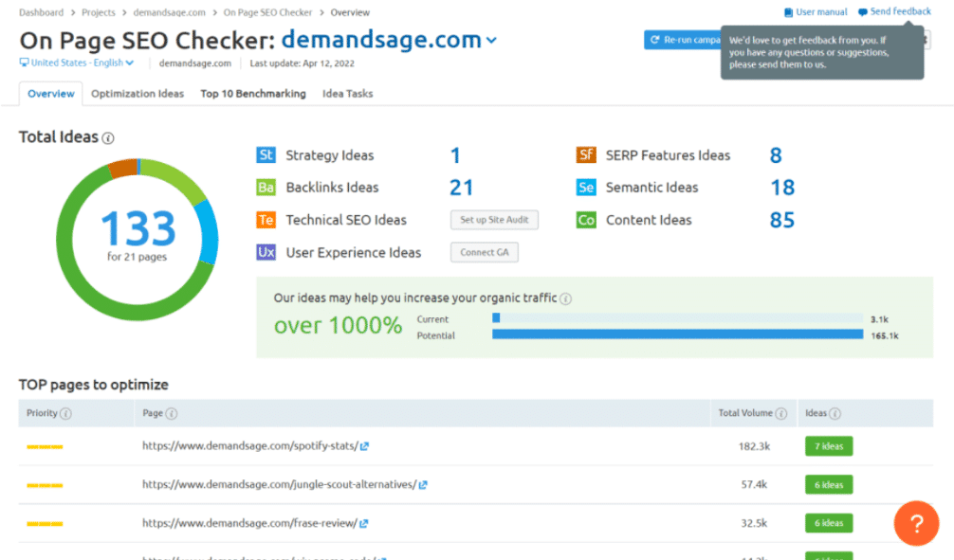Open frase-review external link icon
The height and width of the screenshot is (560, 954).
point(363,523)
